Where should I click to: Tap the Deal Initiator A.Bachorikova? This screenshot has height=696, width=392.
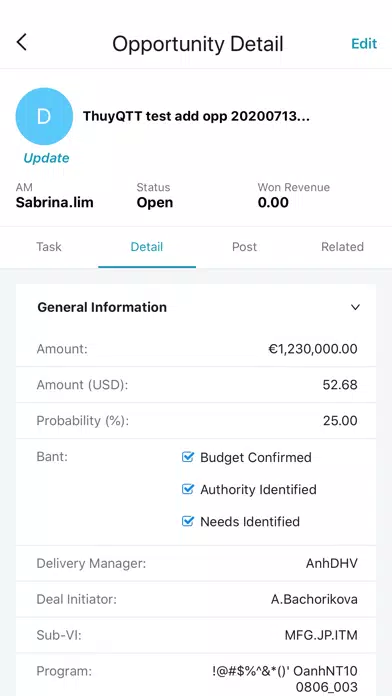click(x=314, y=600)
